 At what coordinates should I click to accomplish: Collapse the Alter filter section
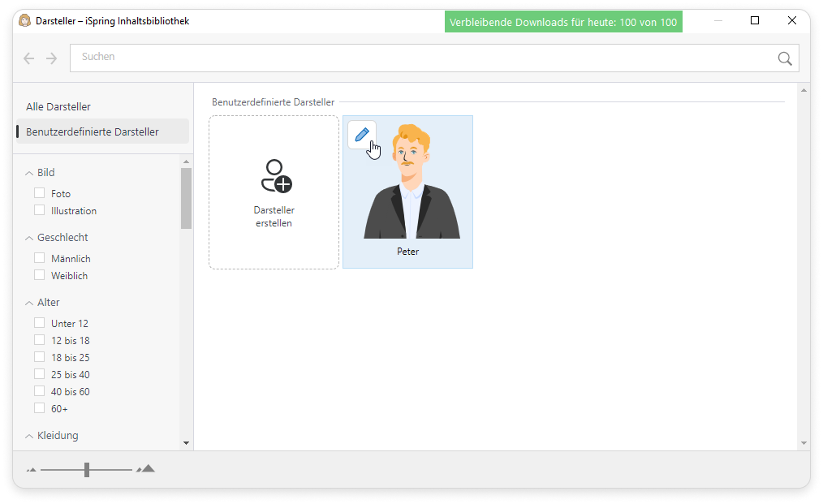[29, 303]
